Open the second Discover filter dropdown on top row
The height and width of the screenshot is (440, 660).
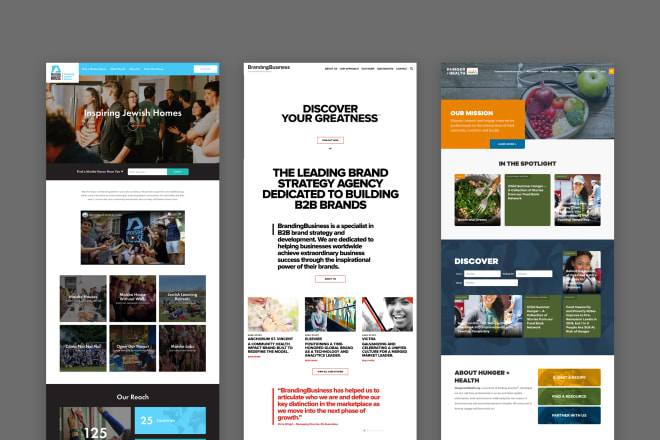[534, 274]
